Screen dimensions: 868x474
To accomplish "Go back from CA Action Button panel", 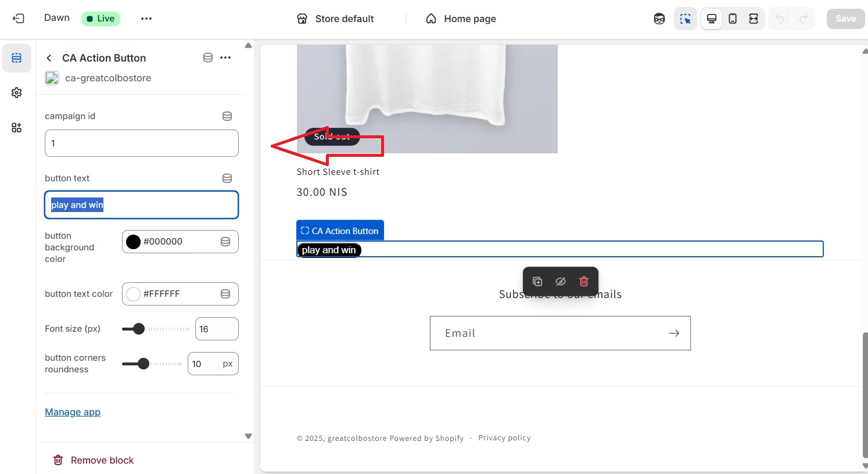I will (x=49, y=58).
